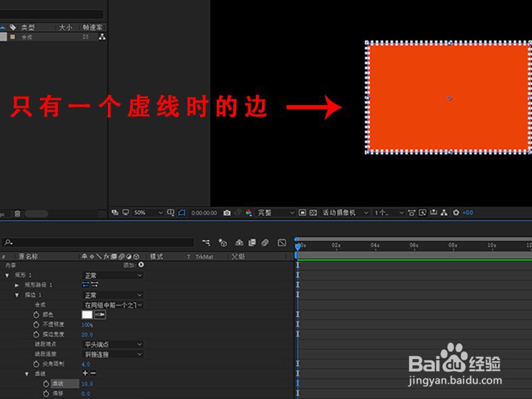
Task: Click the +0.0 exposure value
Action: pos(468,213)
